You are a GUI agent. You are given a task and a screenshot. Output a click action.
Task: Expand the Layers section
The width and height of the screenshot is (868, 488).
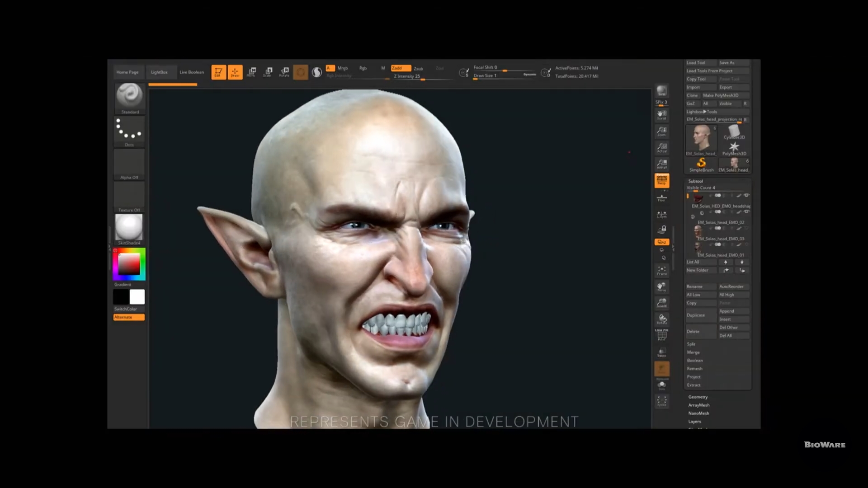(x=695, y=421)
